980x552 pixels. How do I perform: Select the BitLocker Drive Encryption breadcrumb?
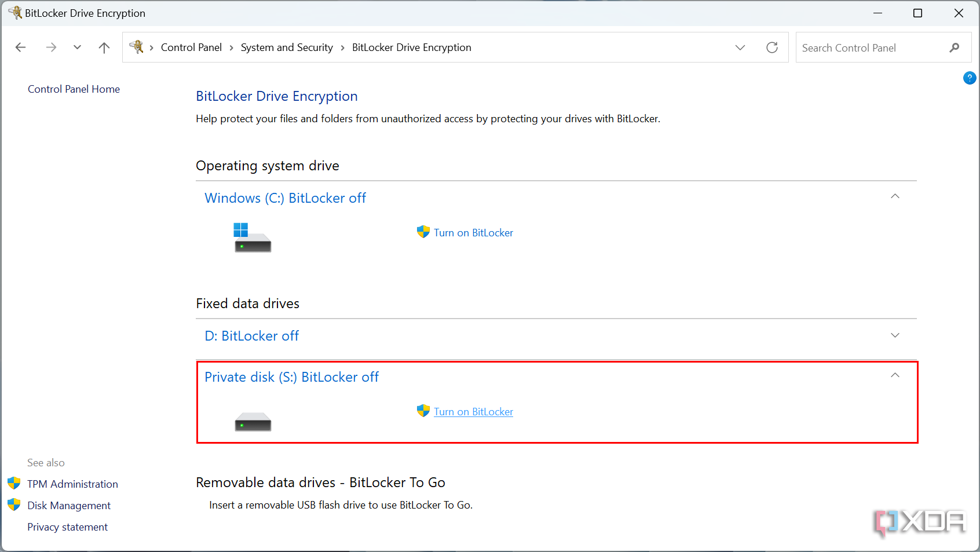(412, 47)
